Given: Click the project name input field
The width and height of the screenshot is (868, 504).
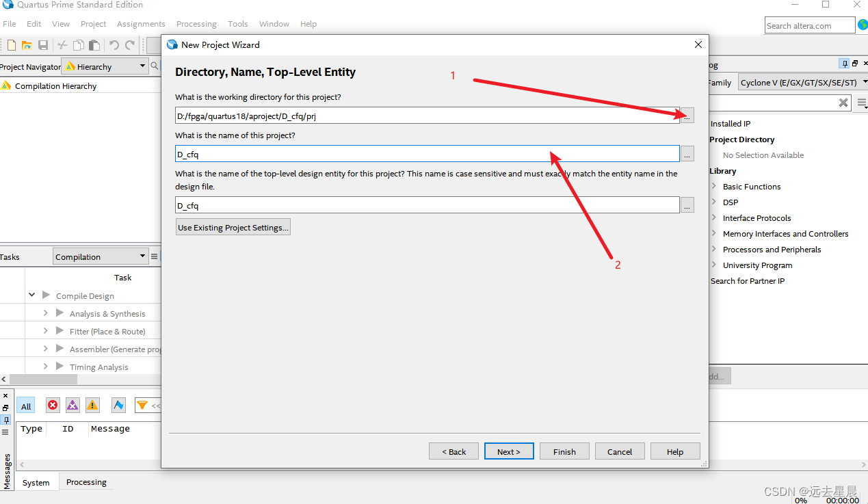Looking at the screenshot, I should click(x=428, y=154).
